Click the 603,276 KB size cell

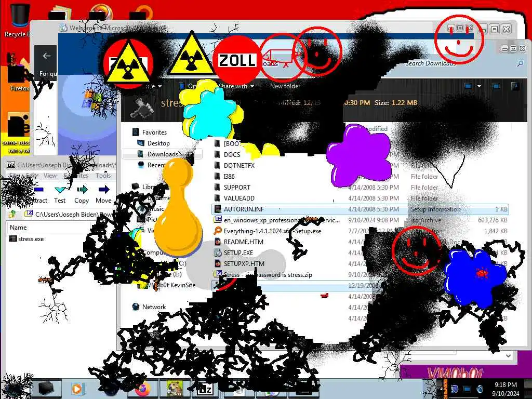493,220
